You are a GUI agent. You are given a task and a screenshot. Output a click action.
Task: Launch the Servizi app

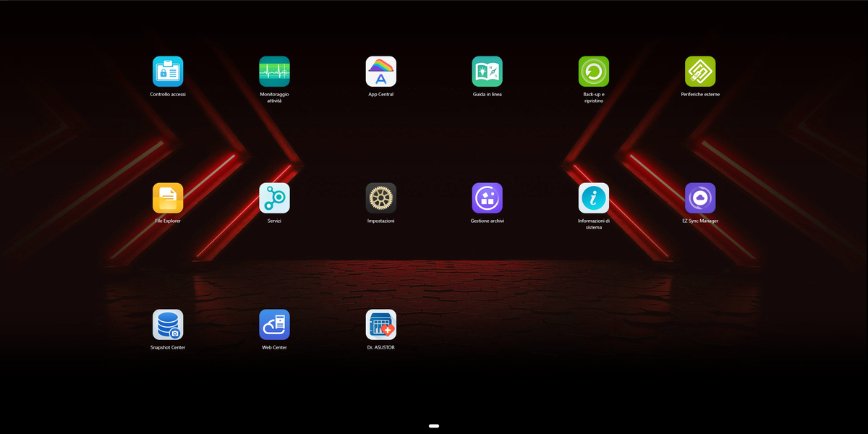[274, 198]
